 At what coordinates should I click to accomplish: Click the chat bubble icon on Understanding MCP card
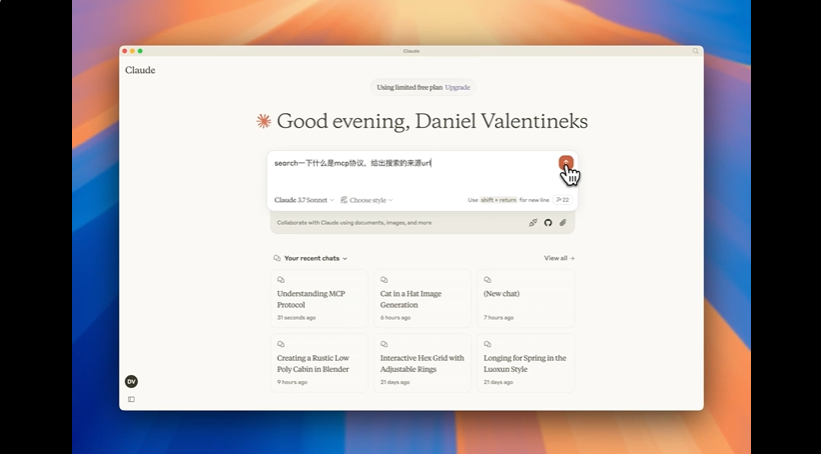tap(281, 280)
